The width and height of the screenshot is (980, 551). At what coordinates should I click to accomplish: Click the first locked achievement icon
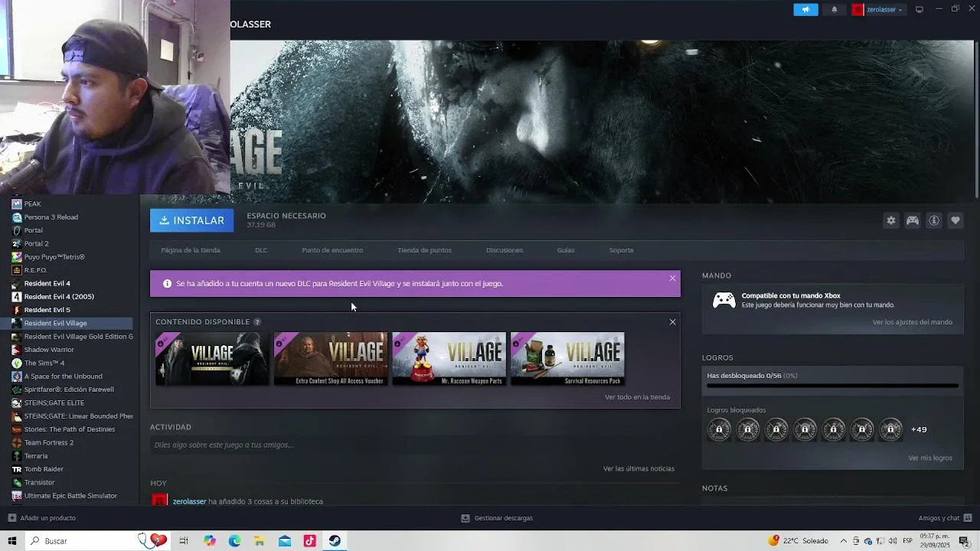pos(719,430)
